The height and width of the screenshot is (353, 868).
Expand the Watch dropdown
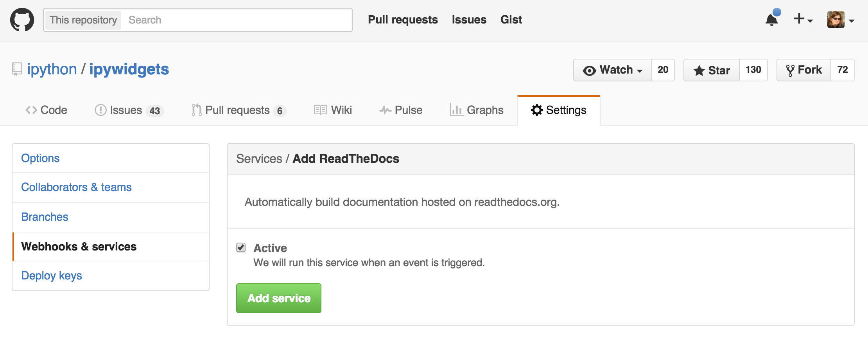point(613,70)
